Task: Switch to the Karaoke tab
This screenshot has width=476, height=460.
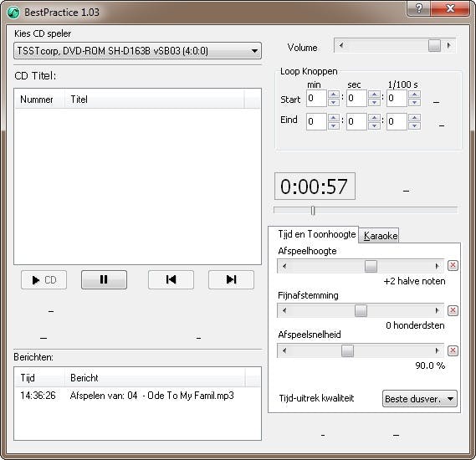Action: (x=381, y=236)
